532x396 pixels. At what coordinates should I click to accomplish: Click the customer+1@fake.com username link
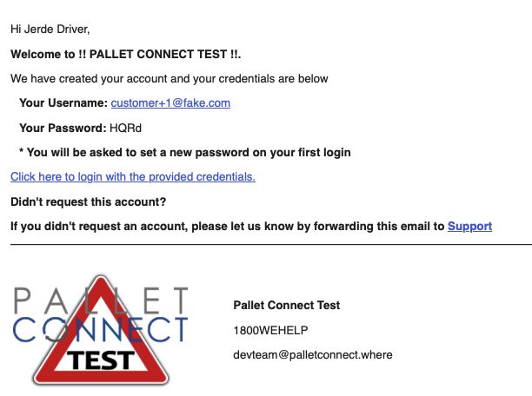tap(170, 102)
